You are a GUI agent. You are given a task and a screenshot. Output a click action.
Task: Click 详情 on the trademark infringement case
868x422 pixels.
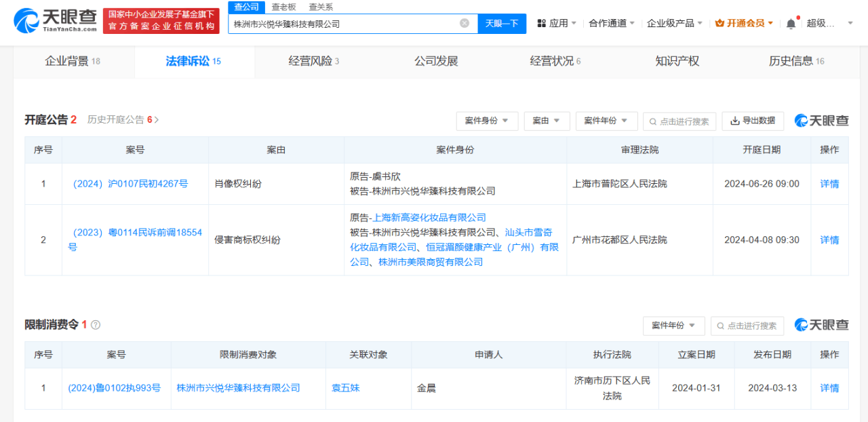pos(829,239)
